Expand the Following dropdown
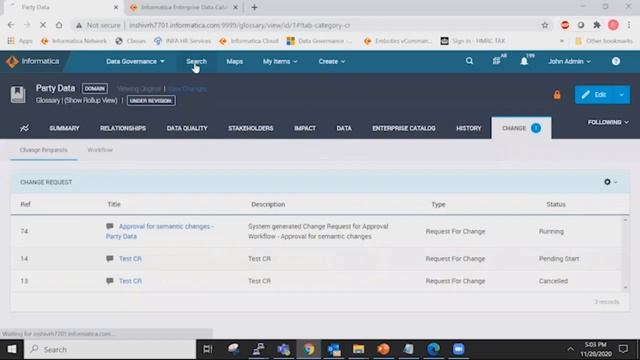640x360 pixels. (x=608, y=122)
